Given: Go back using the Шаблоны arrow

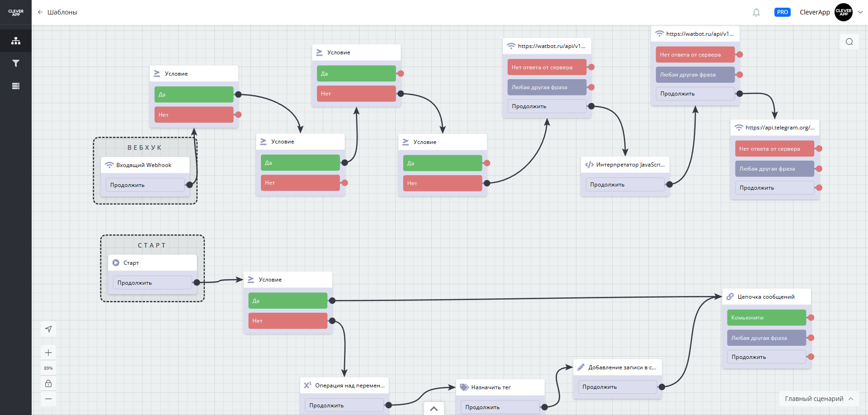Looking at the screenshot, I should 40,12.
